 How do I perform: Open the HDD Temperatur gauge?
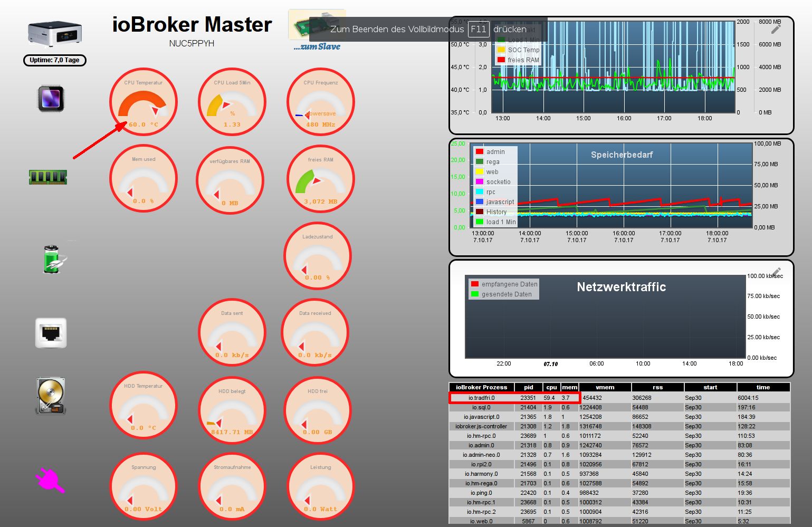tap(144, 405)
